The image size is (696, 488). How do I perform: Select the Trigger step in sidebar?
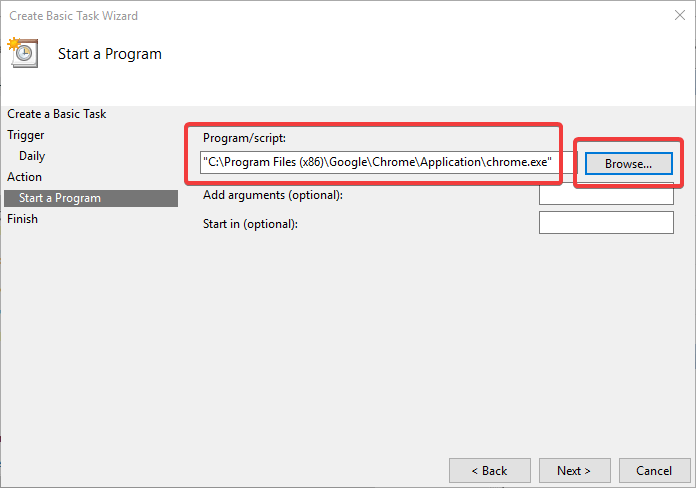click(26, 135)
